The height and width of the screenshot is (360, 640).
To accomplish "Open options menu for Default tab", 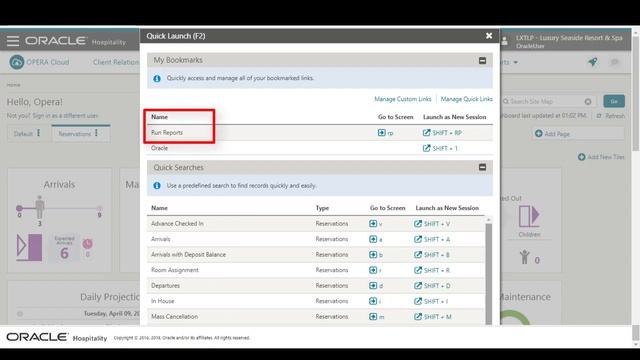I will point(39,133).
